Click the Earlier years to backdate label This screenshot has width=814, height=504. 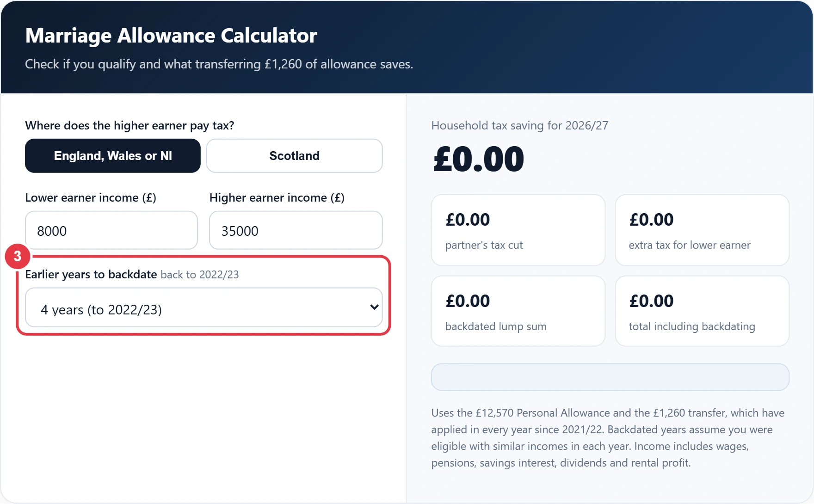(91, 274)
